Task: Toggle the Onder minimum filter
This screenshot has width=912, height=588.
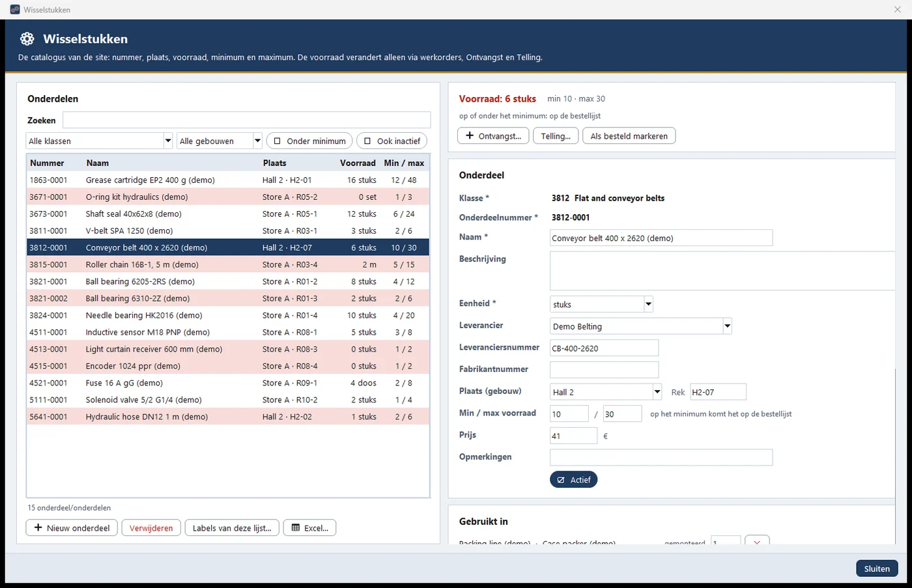Action: 309,141
